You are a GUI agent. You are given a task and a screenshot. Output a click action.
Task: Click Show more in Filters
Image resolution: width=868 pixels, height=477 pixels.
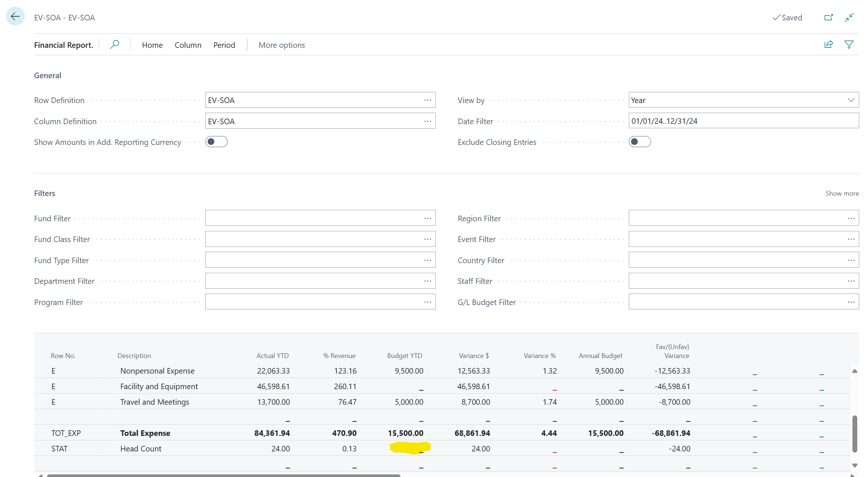[x=842, y=193]
